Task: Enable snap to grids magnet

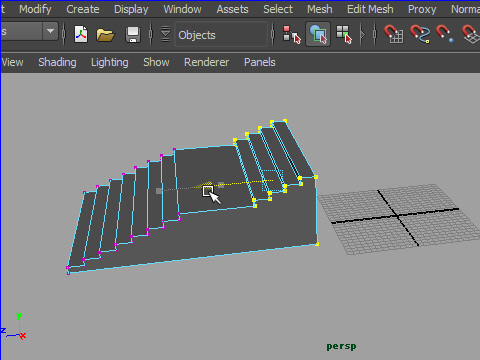Action: pos(394,34)
